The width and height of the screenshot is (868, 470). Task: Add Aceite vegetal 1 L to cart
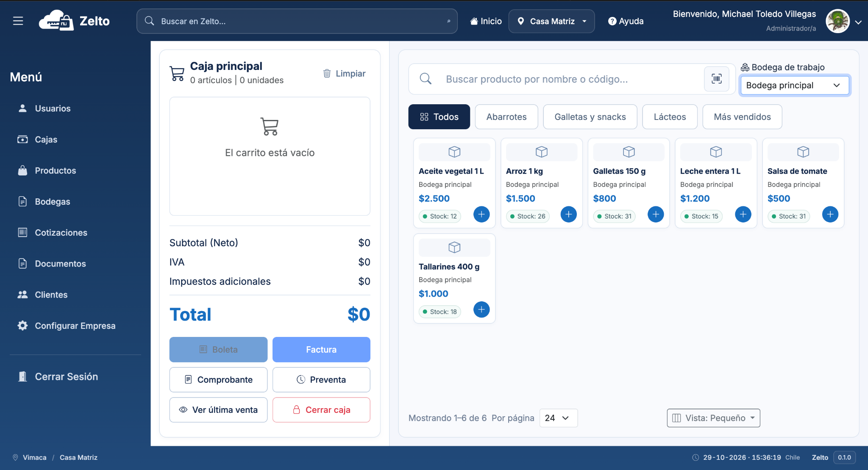(x=481, y=214)
